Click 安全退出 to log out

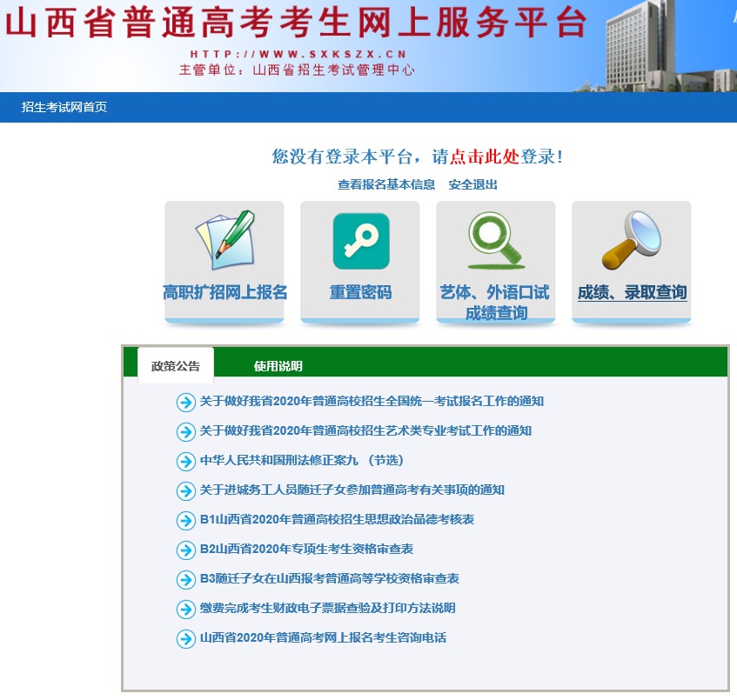pos(472,184)
